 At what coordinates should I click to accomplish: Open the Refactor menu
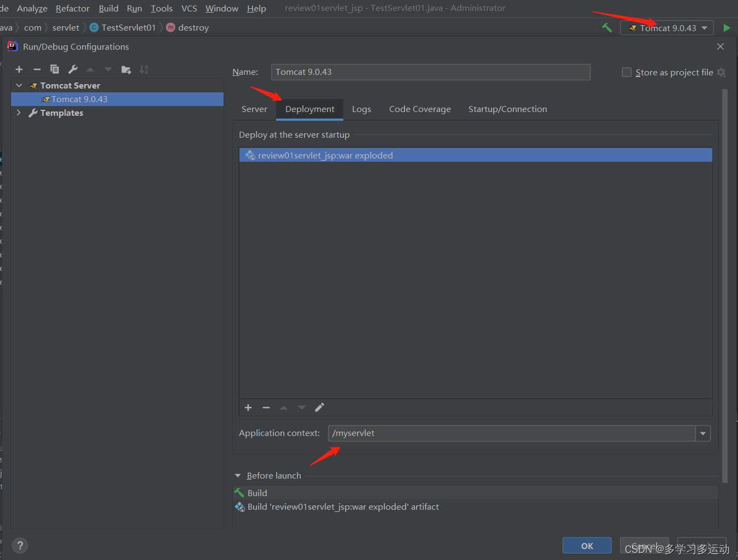pos(73,8)
